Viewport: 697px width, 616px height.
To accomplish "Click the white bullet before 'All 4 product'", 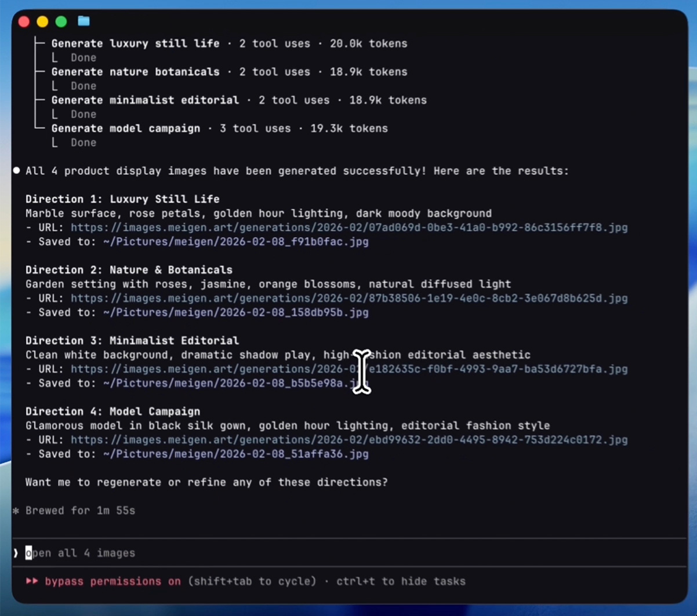I will coord(16,170).
